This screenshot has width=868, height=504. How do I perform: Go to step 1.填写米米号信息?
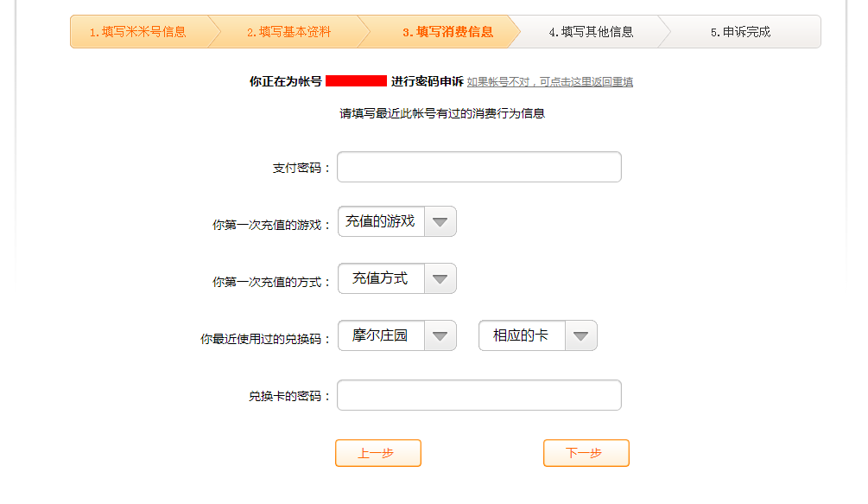click(138, 32)
